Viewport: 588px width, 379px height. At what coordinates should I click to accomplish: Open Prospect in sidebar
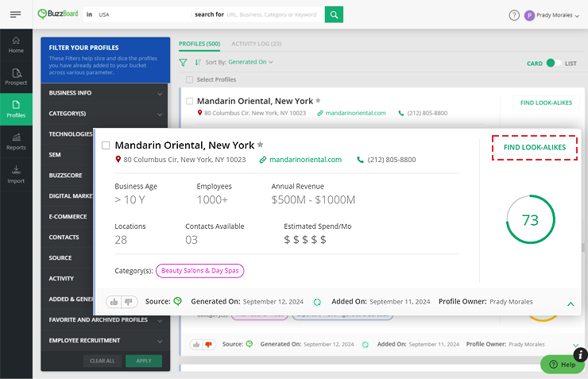pyautogui.click(x=16, y=77)
